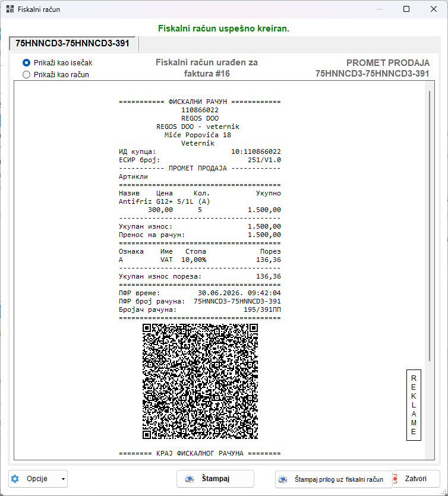Viewport: 448px width, 496px height.
Task: Click the Štampaj button
Action: (x=215, y=479)
